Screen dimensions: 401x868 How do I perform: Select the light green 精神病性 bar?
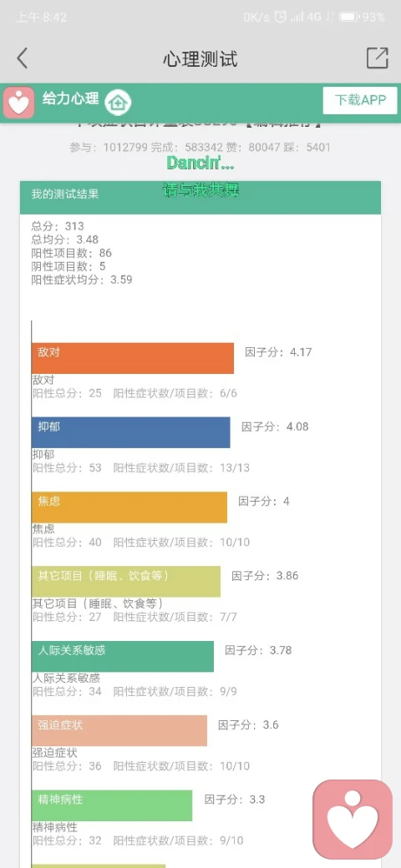(112, 805)
